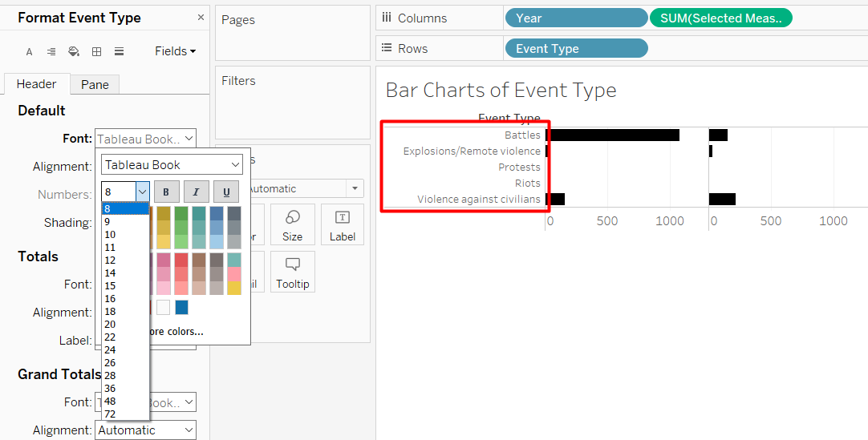The height and width of the screenshot is (440, 868).
Task: Switch to the Pane tab
Action: tap(95, 85)
